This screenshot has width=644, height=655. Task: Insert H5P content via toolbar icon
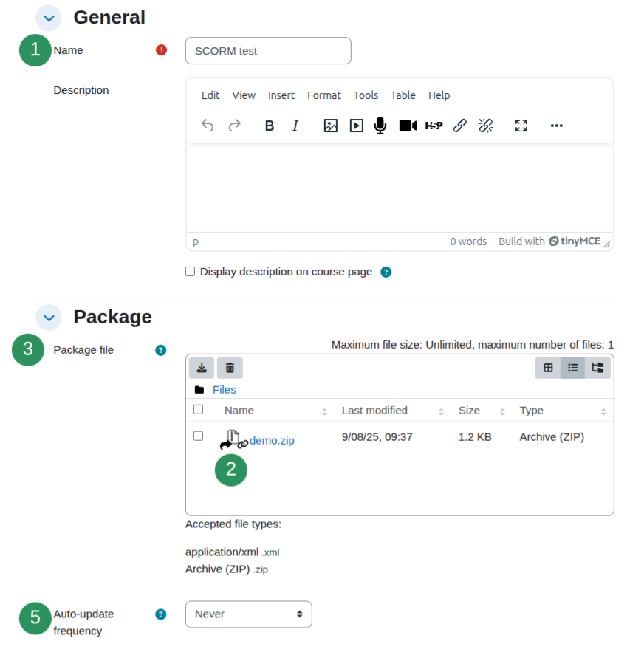pos(434,126)
